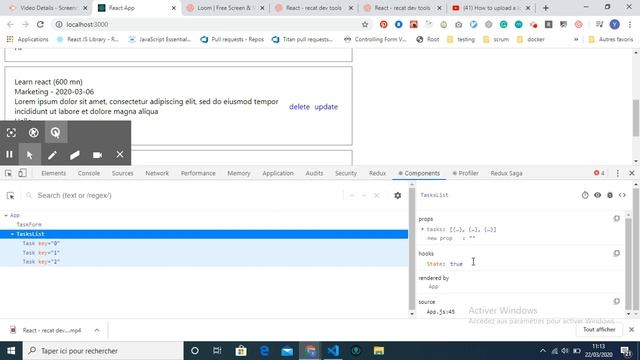Click the highlighted magnifier icon in recorder toolbar
This screenshot has width=640, height=360.
[56, 132]
